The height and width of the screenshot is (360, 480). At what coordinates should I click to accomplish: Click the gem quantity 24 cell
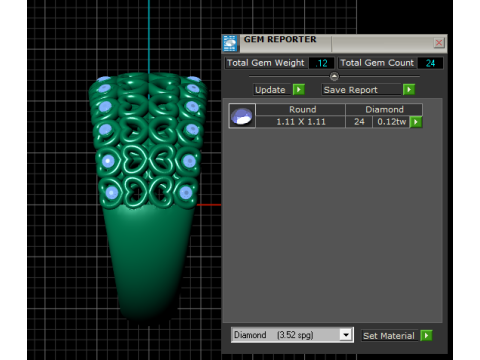[359, 122]
